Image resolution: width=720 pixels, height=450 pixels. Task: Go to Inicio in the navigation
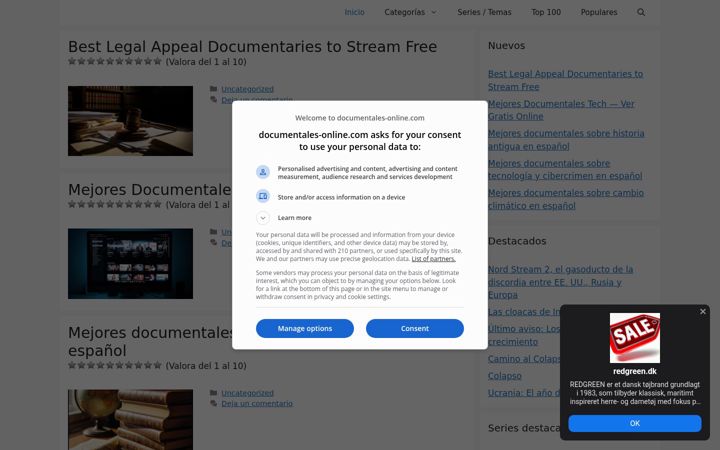[354, 12]
